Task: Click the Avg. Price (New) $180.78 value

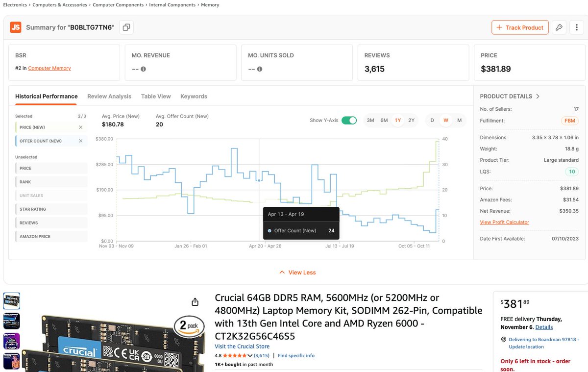Action: tap(113, 124)
